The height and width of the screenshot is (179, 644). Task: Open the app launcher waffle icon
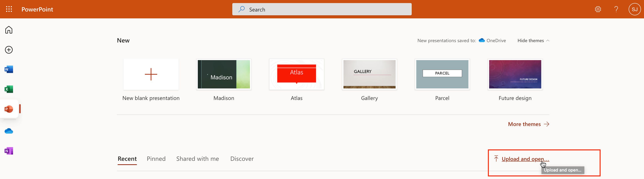(9, 9)
